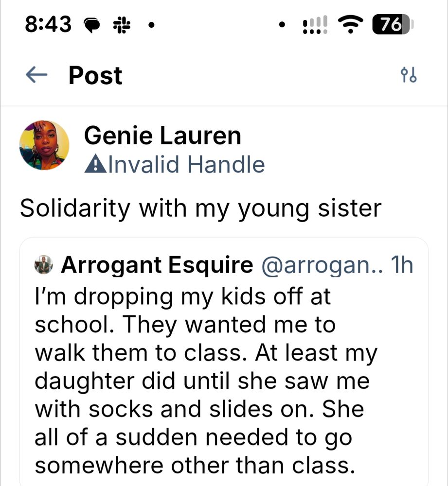The width and height of the screenshot is (448, 486).
Task: Tap the cellular signal dots indicator
Action: point(314,24)
